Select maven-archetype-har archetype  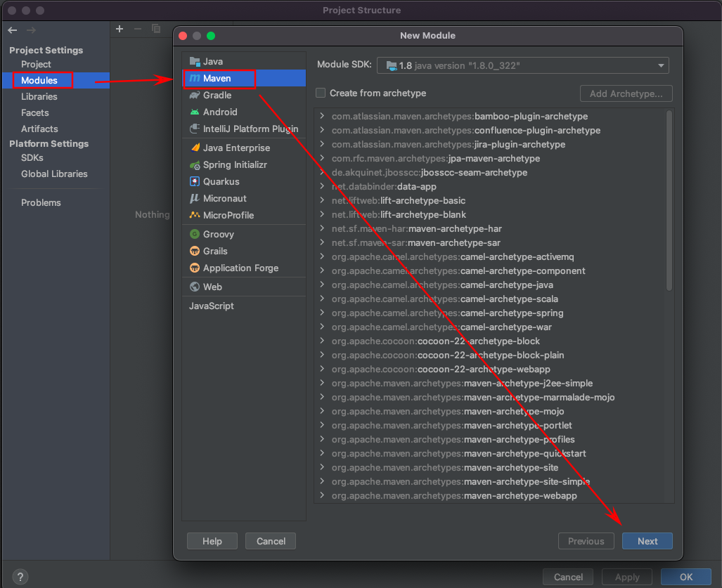pyautogui.click(x=417, y=229)
